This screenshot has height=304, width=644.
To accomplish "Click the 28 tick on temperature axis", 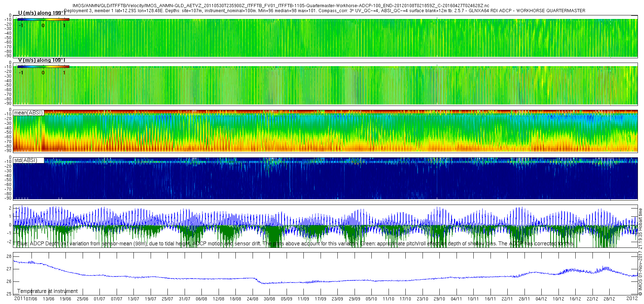I will point(9,256).
